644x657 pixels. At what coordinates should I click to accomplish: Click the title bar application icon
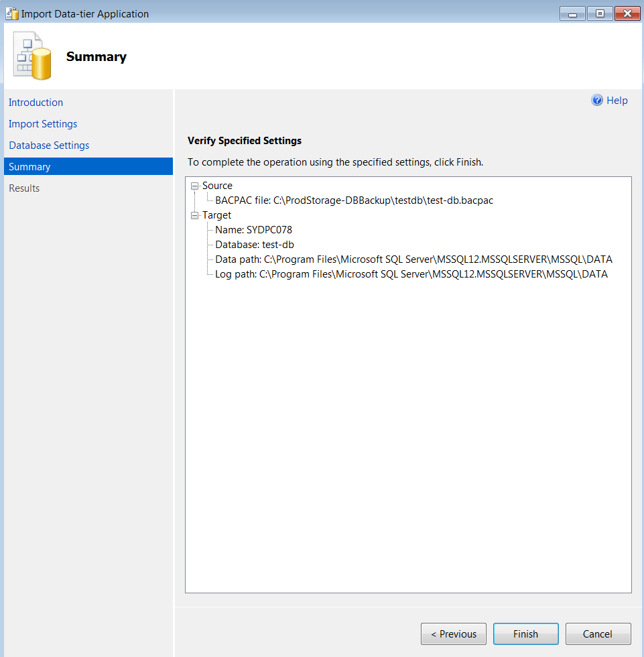[11, 13]
